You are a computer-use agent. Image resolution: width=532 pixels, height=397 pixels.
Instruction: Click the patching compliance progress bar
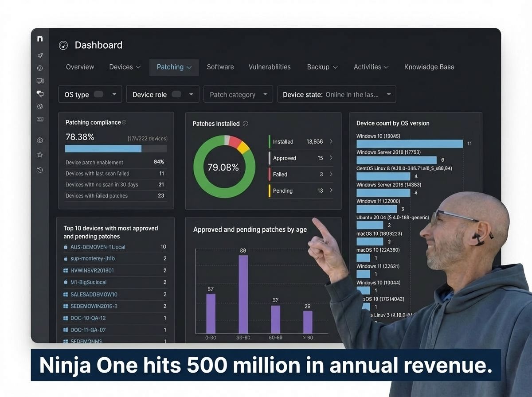[116, 149]
